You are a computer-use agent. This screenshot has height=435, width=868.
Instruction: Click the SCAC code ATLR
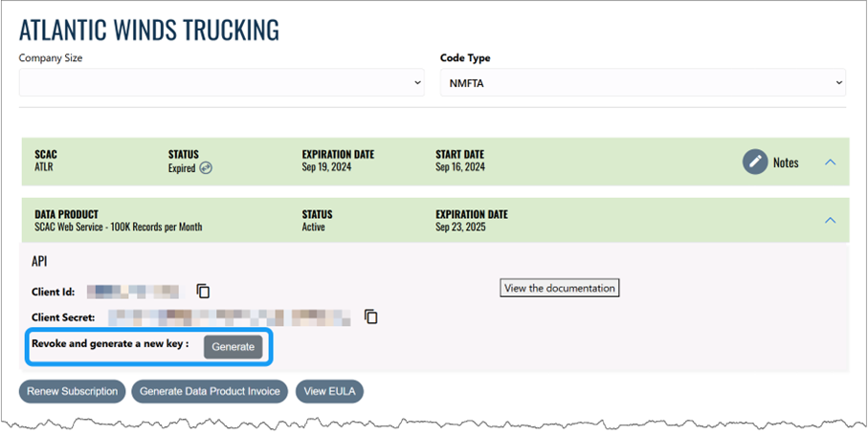[46, 167]
